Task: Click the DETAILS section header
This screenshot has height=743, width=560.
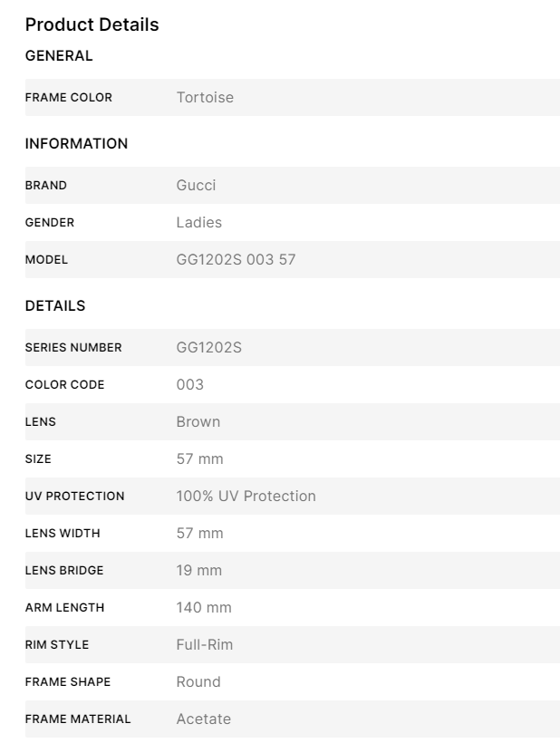Action: [55, 305]
